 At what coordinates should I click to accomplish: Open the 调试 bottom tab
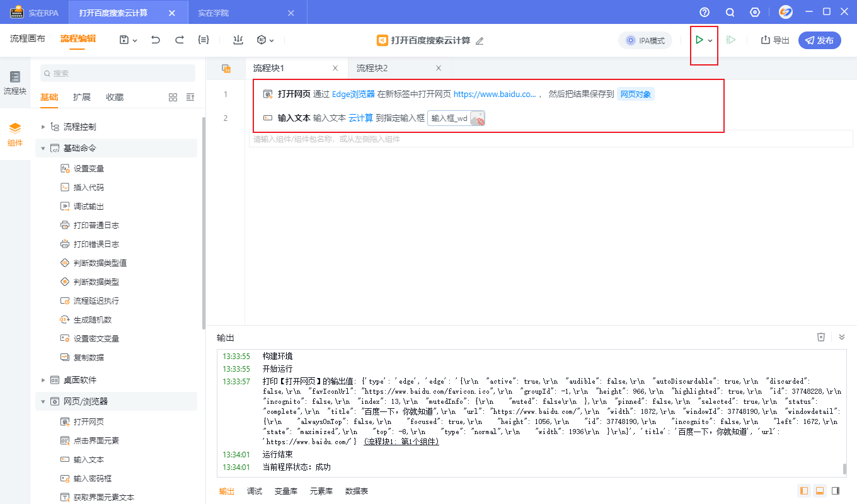(255, 491)
